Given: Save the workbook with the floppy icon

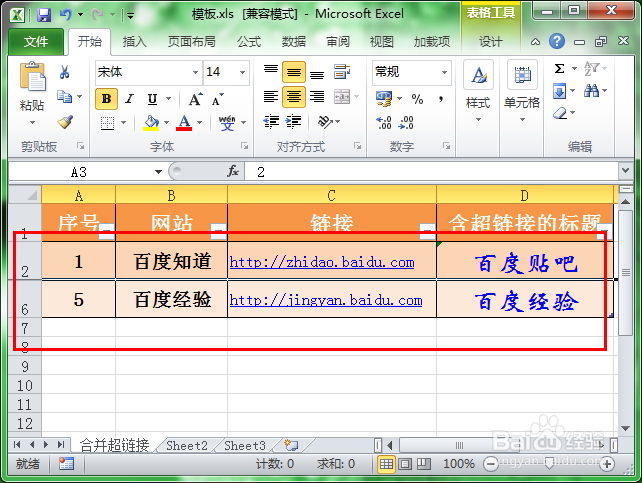Looking at the screenshot, I should 44,15.
